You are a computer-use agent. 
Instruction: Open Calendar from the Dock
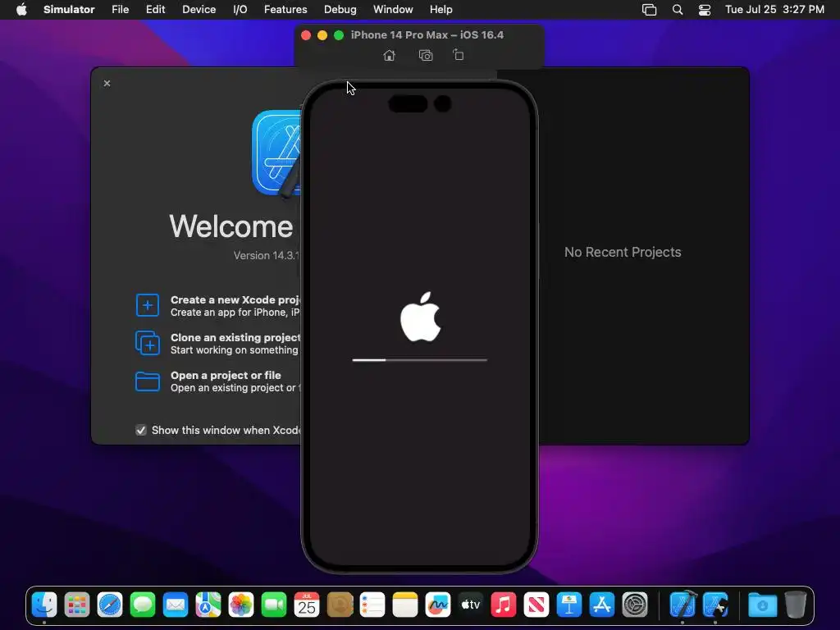point(307,605)
